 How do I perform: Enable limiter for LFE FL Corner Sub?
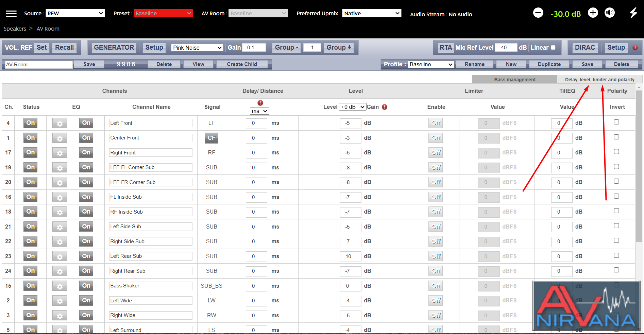coord(436,167)
